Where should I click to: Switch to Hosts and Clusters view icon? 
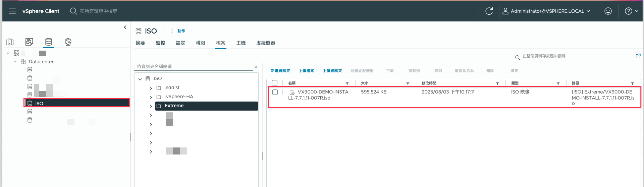pyautogui.click(x=10, y=42)
